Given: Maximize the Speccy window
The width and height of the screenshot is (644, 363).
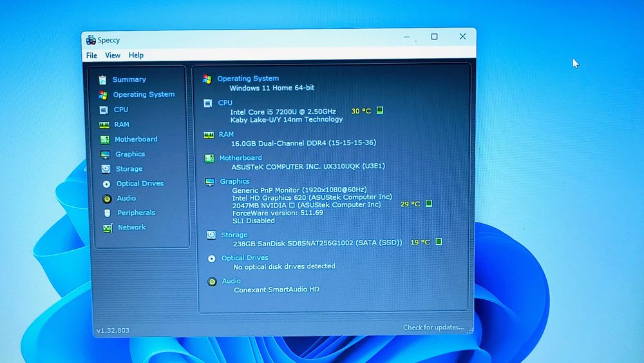Looking at the screenshot, I should click(x=434, y=37).
